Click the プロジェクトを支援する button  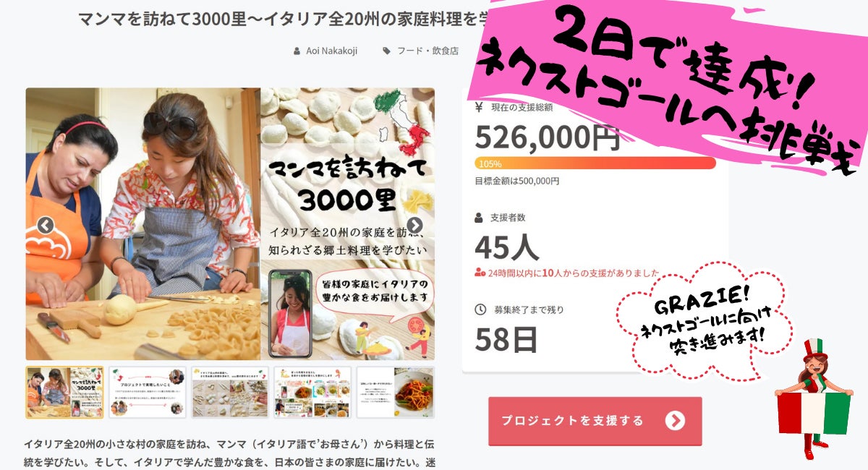(x=595, y=421)
